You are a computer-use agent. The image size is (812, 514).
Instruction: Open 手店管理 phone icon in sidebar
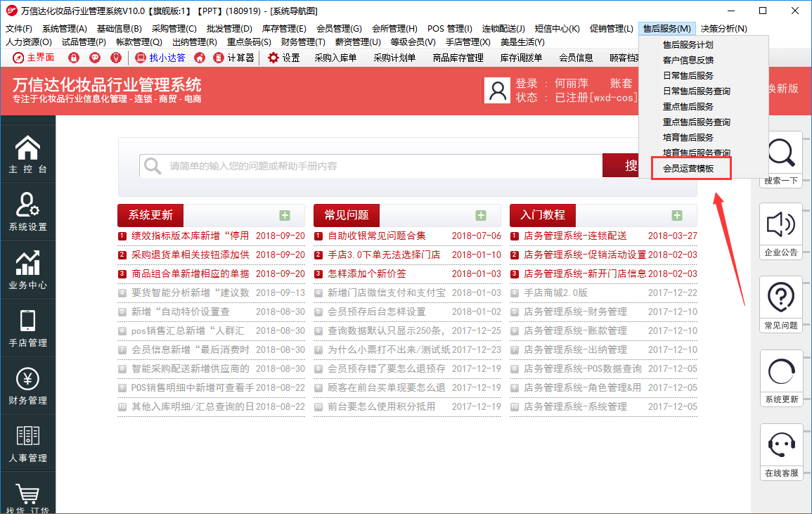tap(28, 328)
